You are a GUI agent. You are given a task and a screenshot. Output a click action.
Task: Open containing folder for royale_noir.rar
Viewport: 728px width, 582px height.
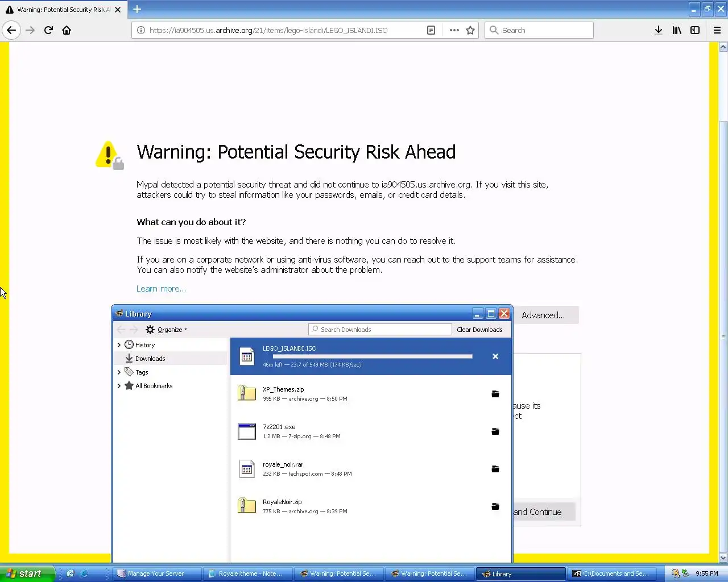[x=495, y=469]
